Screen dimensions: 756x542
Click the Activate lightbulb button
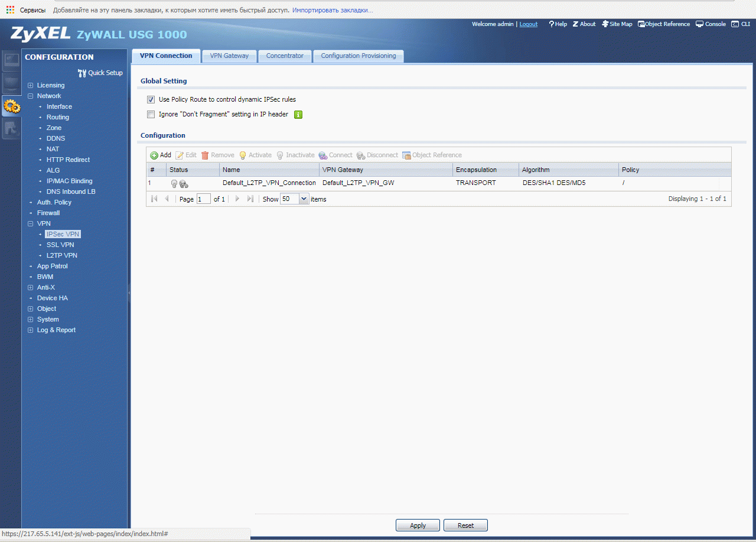coord(255,155)
